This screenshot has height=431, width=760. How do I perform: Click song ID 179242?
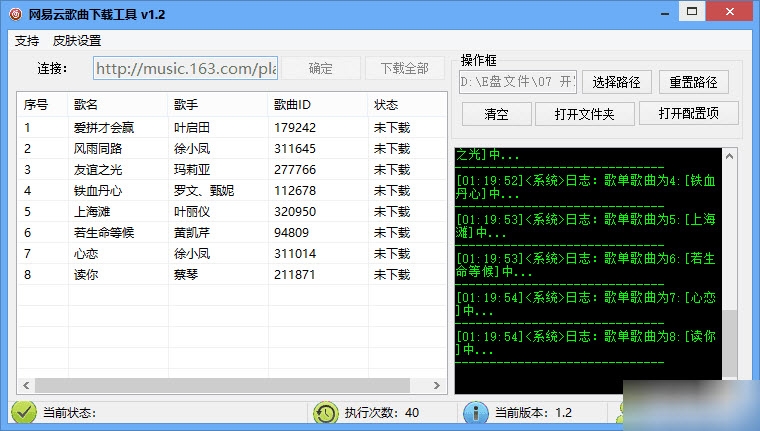pos(295,128)
